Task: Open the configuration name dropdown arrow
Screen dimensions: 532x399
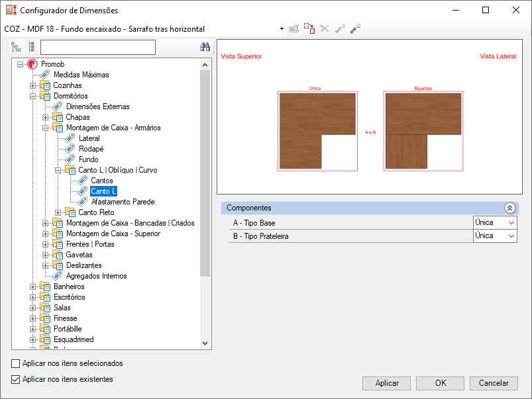Action: [x=282, y=29]
